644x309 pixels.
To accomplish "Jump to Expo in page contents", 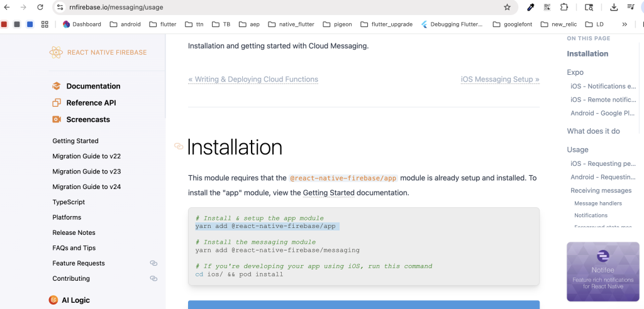I will 575,72.
